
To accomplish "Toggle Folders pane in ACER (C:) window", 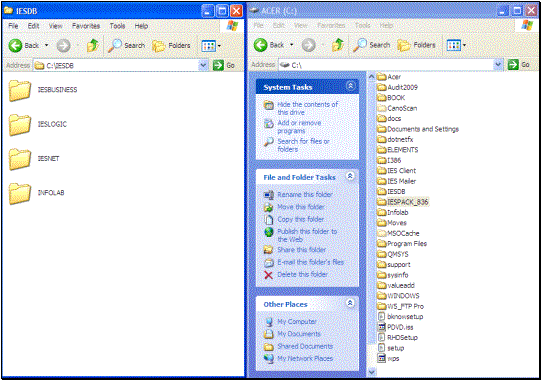I will click(416, 45).
